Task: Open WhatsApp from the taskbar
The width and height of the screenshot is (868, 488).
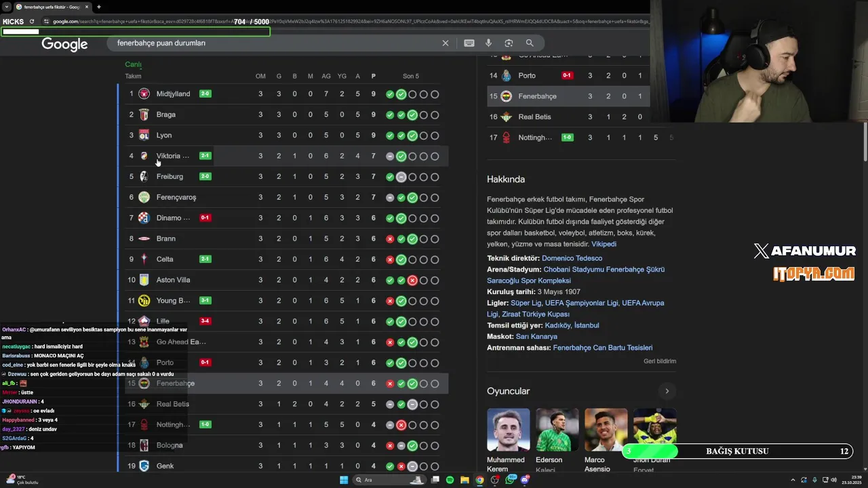Action: point(511,480)
